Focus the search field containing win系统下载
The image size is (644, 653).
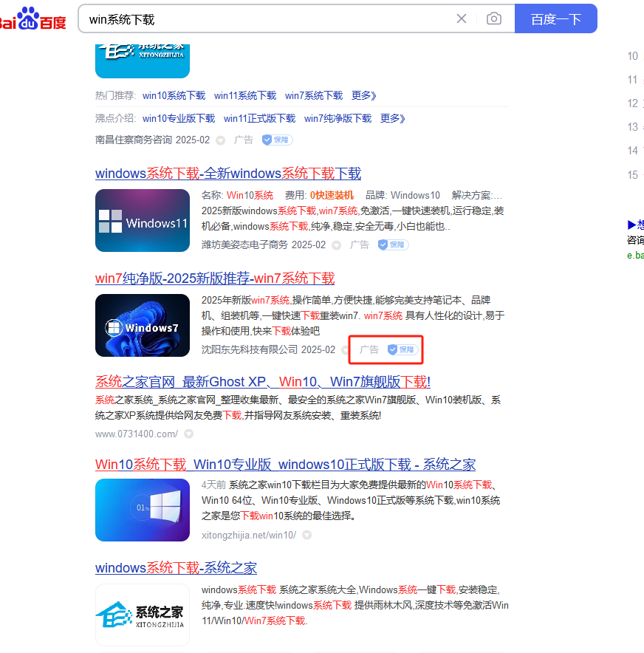267,18
